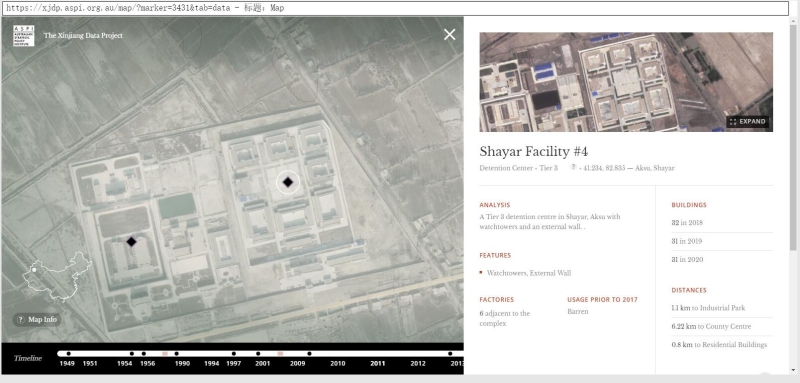Click the facility satellite thumbnail image
This screenshot has height=383, width=800.
coord(626,82)
